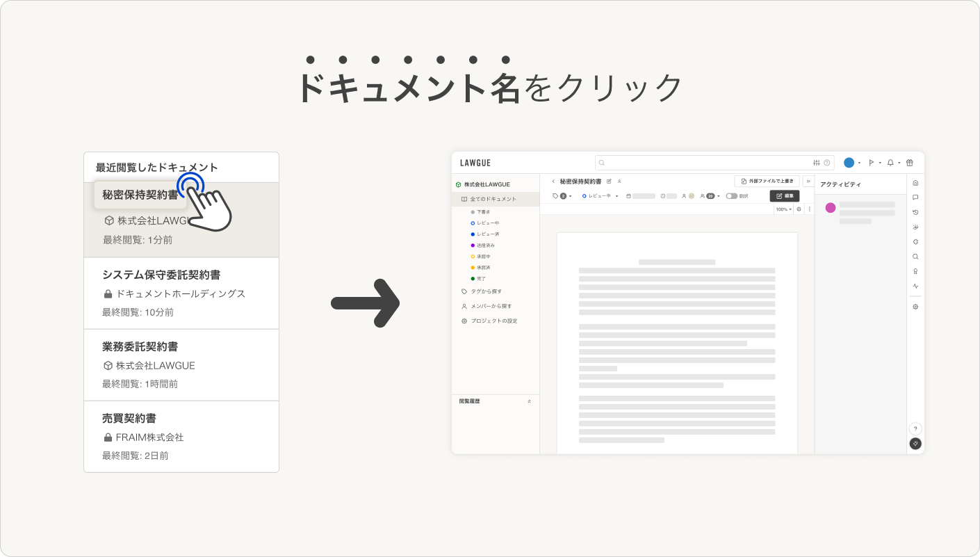This screenshot has width=980, height=557.
Task: Click the dark sparkle assistant button
Action: pyautogui.click(x=915, y=444)
